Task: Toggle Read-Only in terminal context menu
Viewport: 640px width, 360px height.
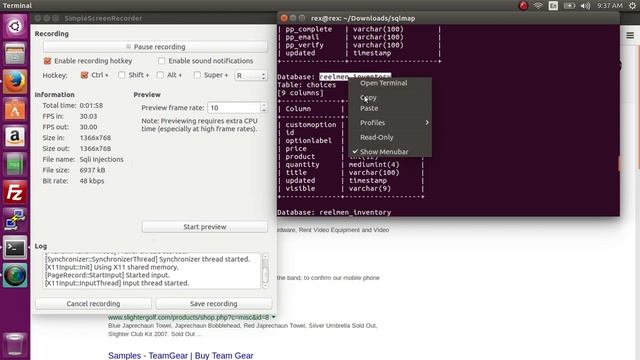Action: pyautogui.click(x=390, y=137)
